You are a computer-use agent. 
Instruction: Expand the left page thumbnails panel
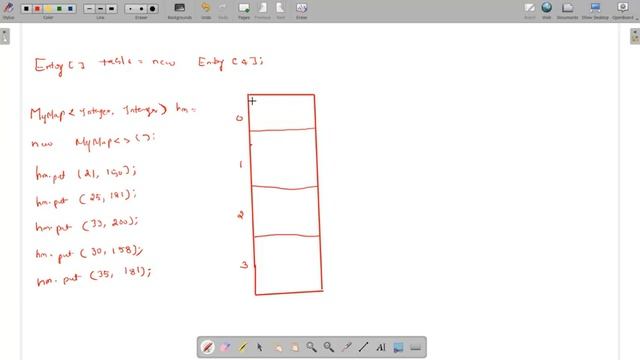[x=5, y=36]
